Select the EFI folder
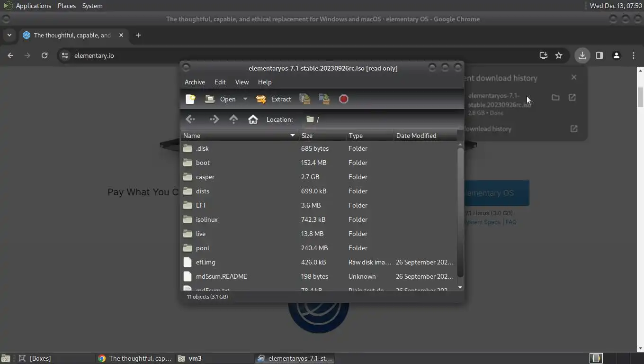The image size is (644, 364). click(x=318, y=205)
